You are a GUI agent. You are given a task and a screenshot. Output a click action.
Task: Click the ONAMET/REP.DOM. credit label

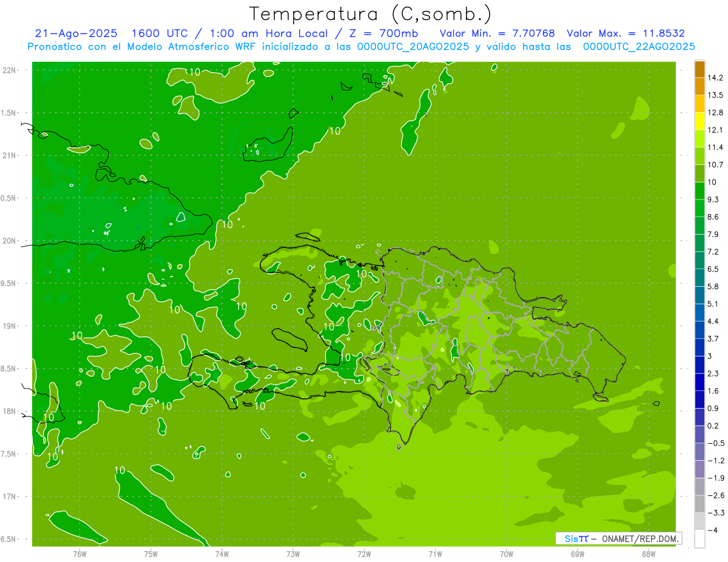[639, 538]
